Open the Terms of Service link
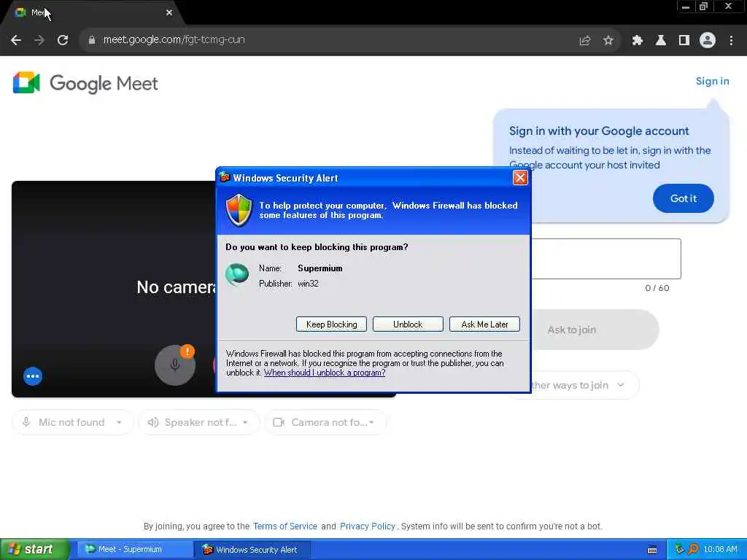747x560 pixels. point(285,526)
